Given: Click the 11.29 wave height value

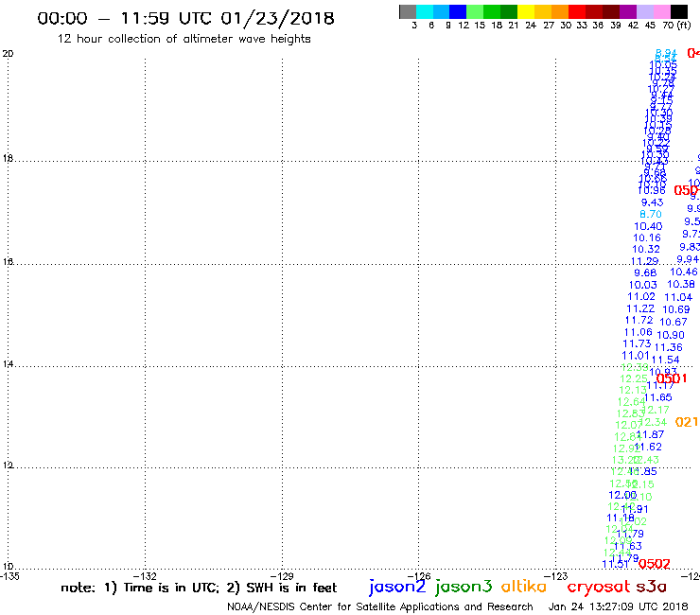Looking at the screenshot, I should pos(644,261).
